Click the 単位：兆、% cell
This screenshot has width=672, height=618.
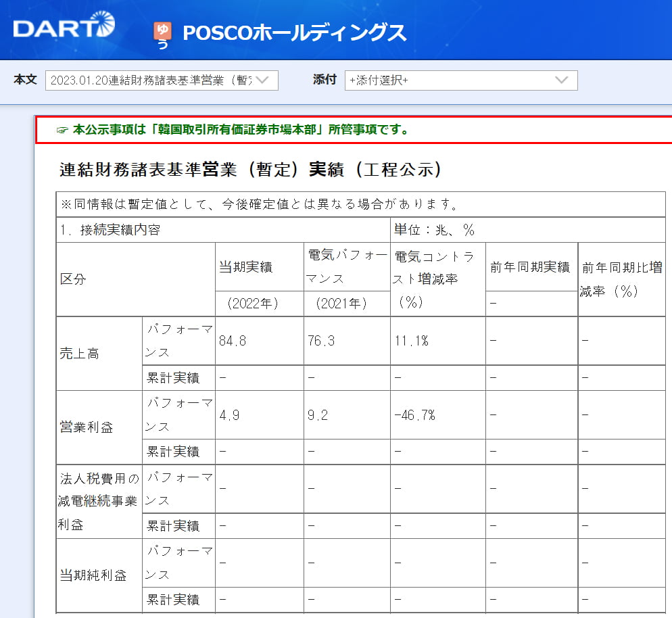point(527,230)
